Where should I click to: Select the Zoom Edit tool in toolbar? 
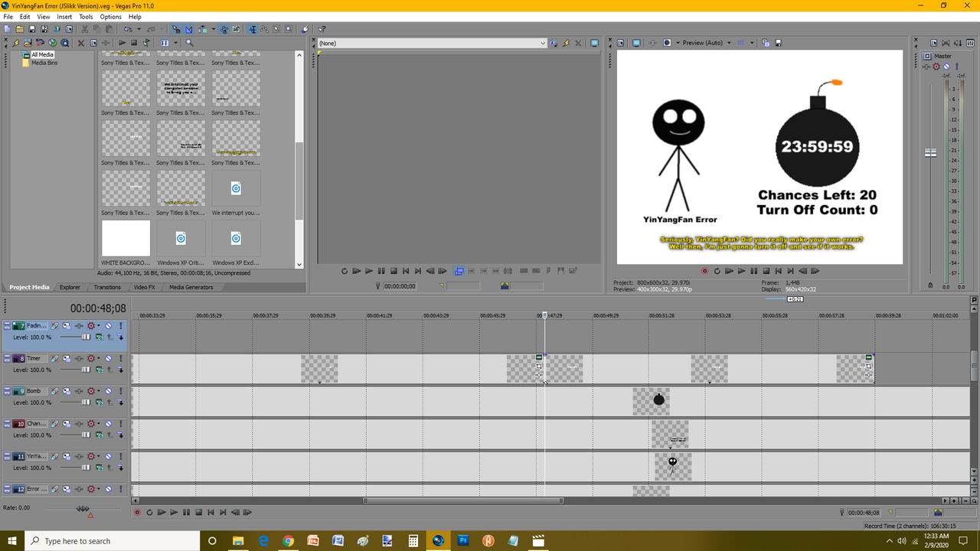coord(289,28)
